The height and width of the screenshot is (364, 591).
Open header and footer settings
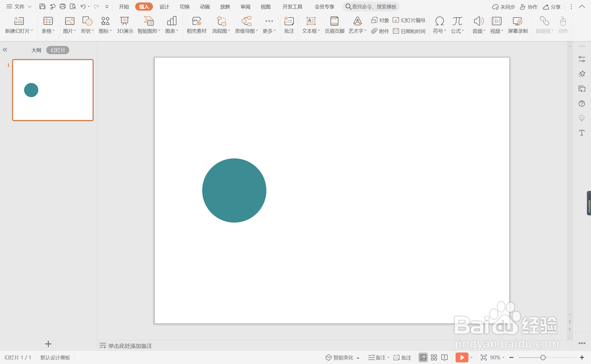coord(334,25)
